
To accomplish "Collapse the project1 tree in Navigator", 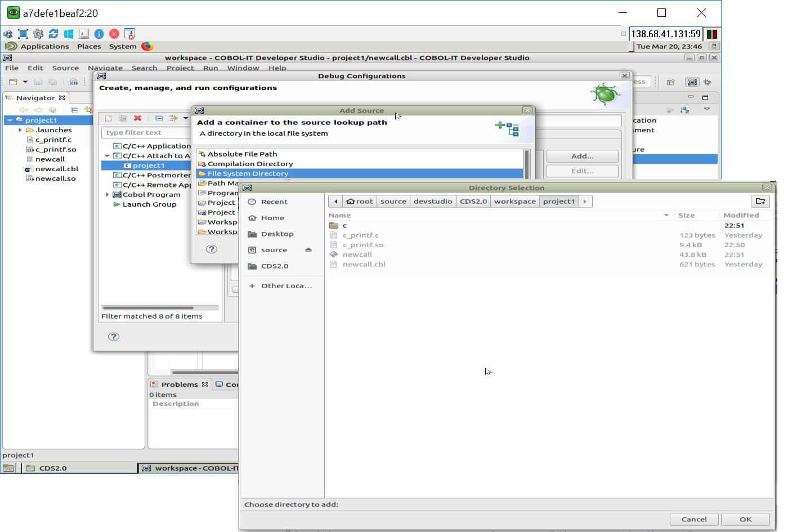I will [x=10, y=120].
